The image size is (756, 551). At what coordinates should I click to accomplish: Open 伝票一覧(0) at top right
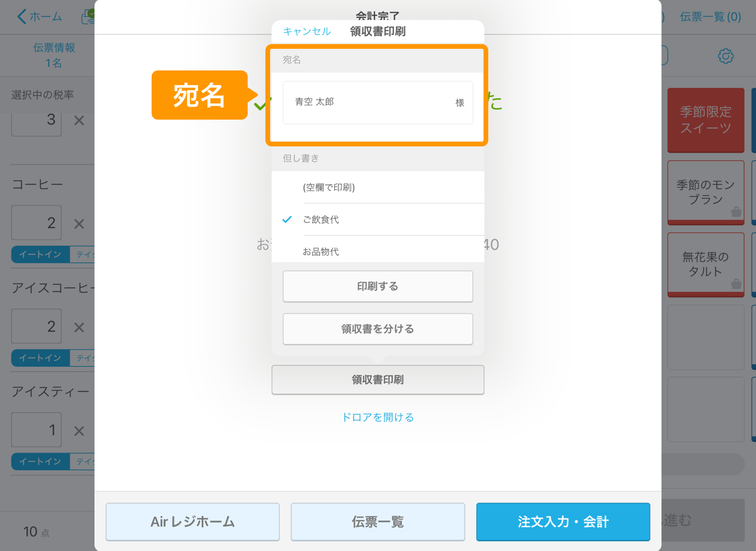click(x=710, y=17)
